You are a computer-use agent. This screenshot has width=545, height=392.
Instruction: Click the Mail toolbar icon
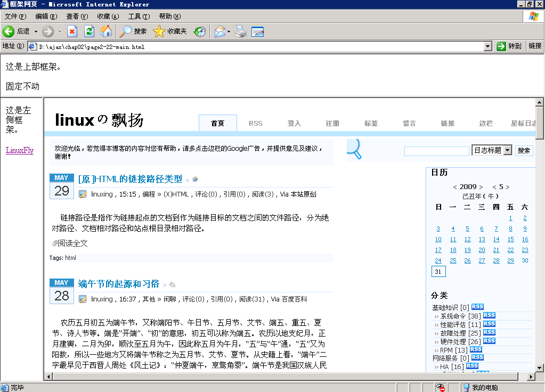point(219,31)
